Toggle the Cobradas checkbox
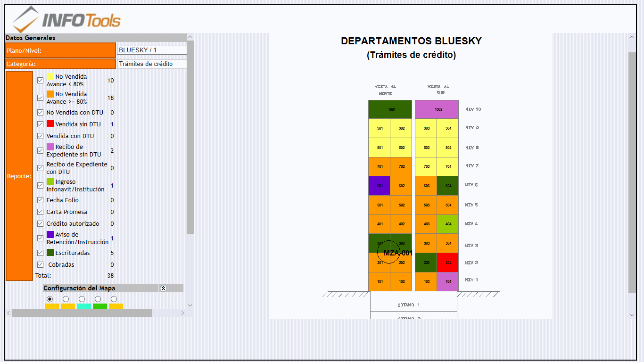 41,265
